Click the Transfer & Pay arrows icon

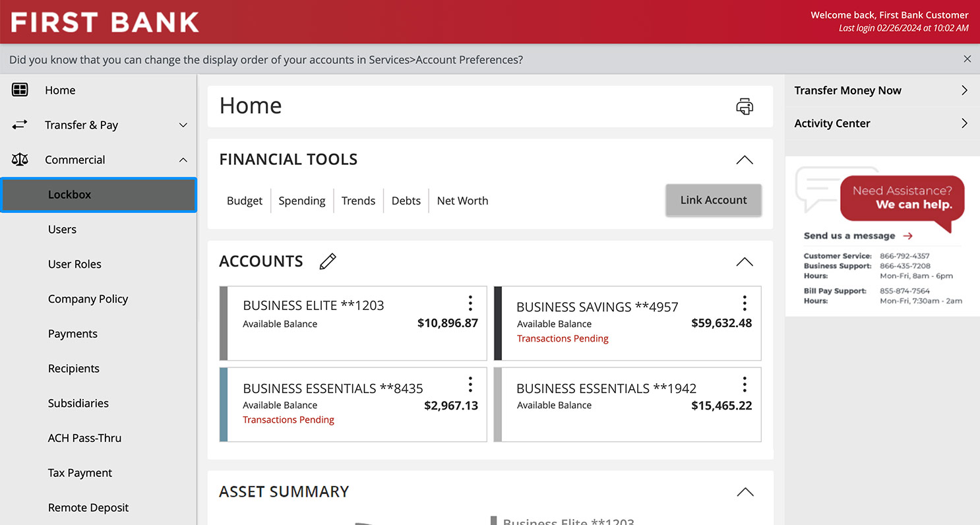tap(19, 125)
